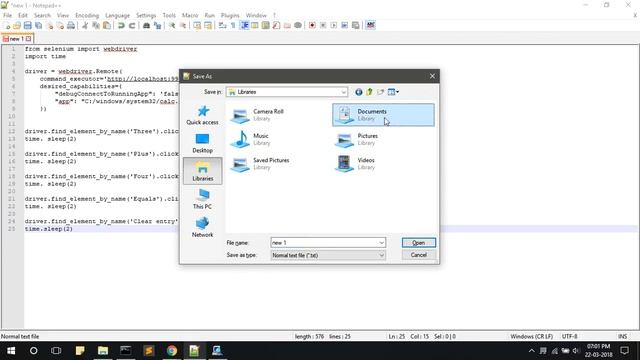This screenshot has height=360, width=640.
Task: Open Google Chrome from the taskbar
Action: (x=172, y=351)
